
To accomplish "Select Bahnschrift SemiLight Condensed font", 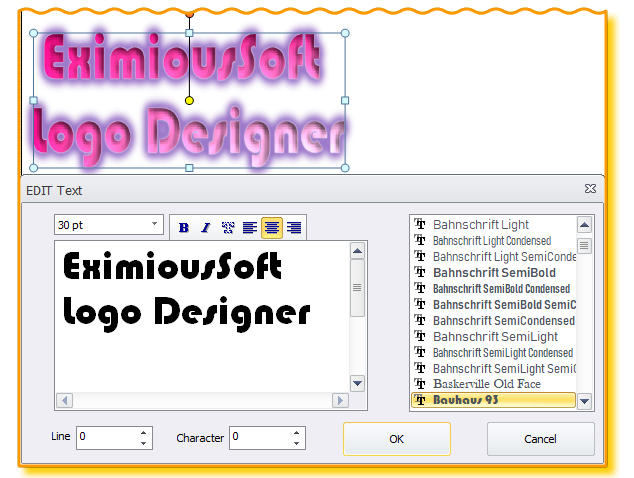I will point(494,352).
